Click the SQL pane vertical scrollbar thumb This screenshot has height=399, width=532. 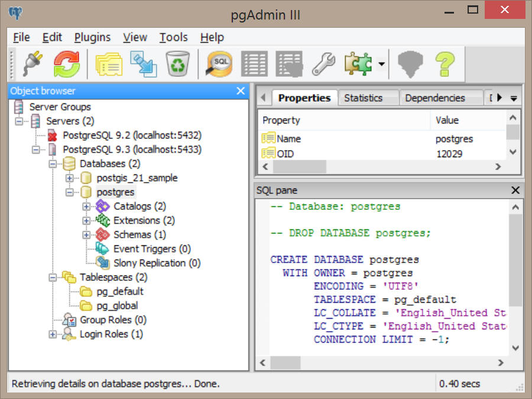pyautogui.click(x=515, y=261)
